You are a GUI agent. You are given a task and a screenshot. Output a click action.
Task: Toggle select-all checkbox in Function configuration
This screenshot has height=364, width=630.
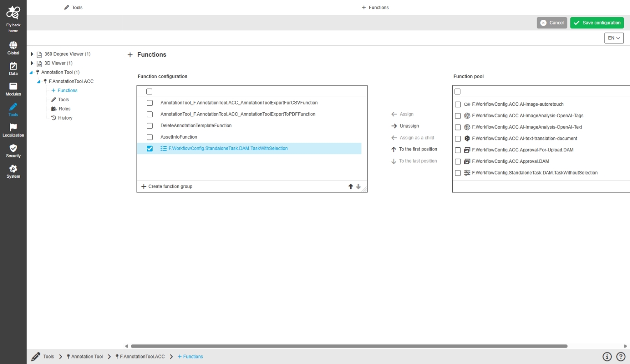click(149, 92)
